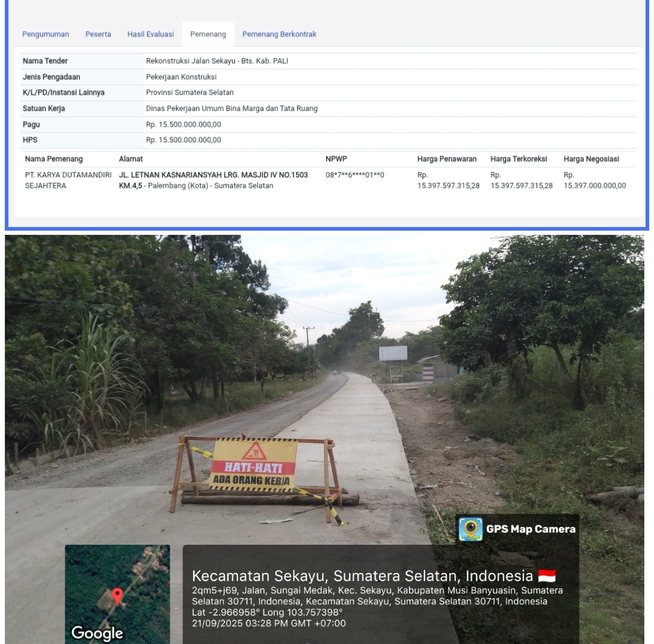Select the PT. Karya Dutamandiri Sejahtera winner name

pos(68,180)
